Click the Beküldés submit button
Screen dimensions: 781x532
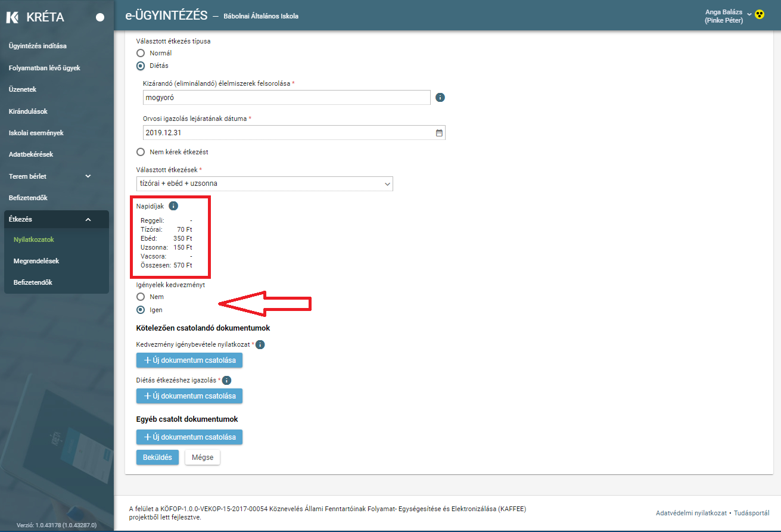(x=157, y=458)
